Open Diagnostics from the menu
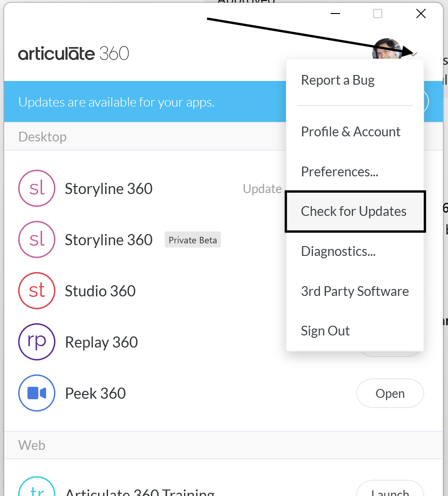The width and height of the screenshot is (448, 496). (x=338, y=251)
